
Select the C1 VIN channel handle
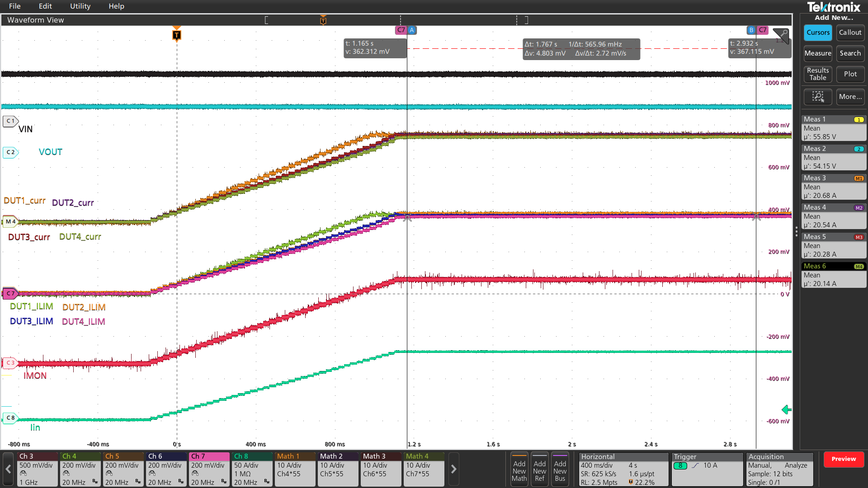(x=10, y=121)
